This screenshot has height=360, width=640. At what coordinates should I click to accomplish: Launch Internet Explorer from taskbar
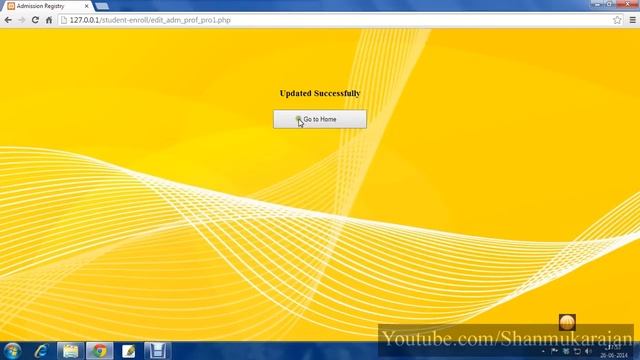[41, 351]
